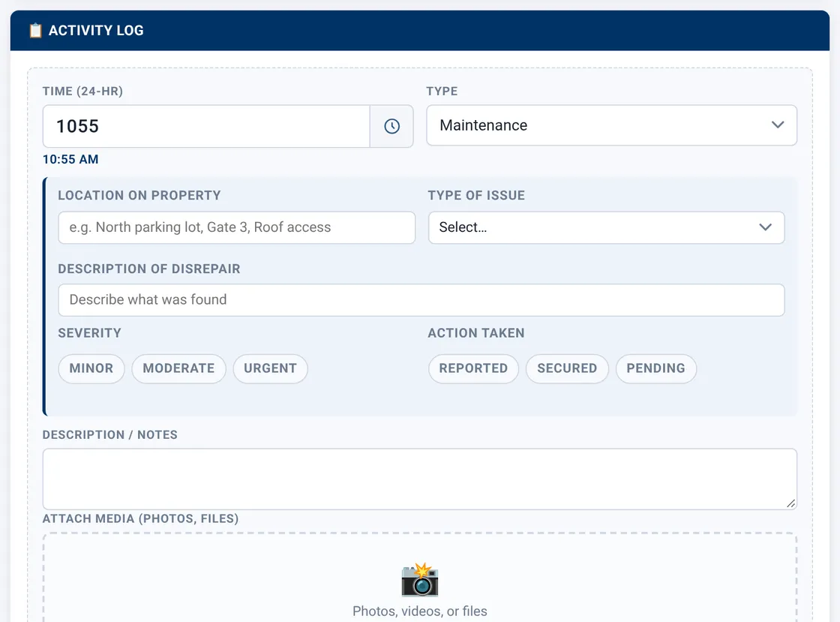The width and height of the screenshot is (840, 622).
Task: Click the 'ATTACH MEDIA (PHOTOS, FILES)' label
Action: [x=141, y=518]
